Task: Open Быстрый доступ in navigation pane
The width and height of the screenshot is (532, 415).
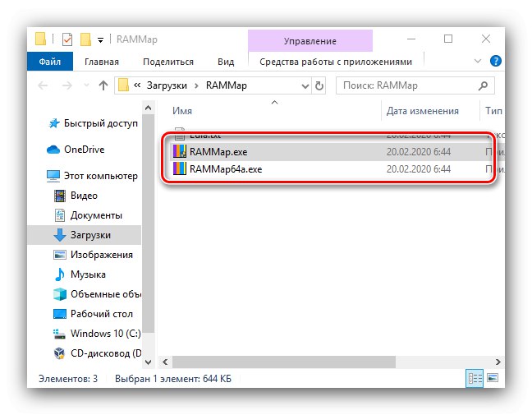Action: [101, 123]
